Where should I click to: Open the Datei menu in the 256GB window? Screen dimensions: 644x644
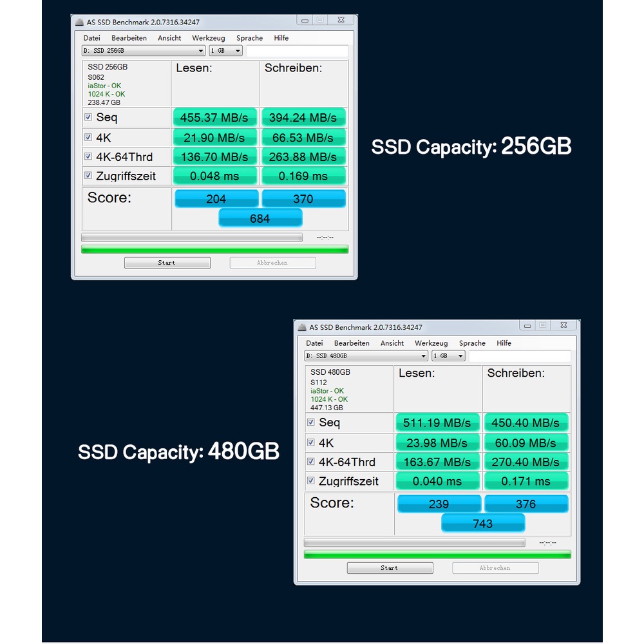pyautogui.click(x=91, y=38)
